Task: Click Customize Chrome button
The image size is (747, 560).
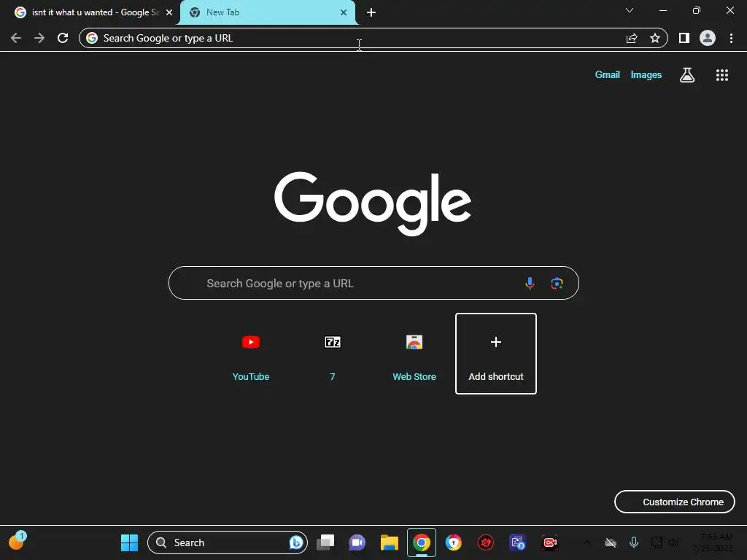Action: coord(675,502)
